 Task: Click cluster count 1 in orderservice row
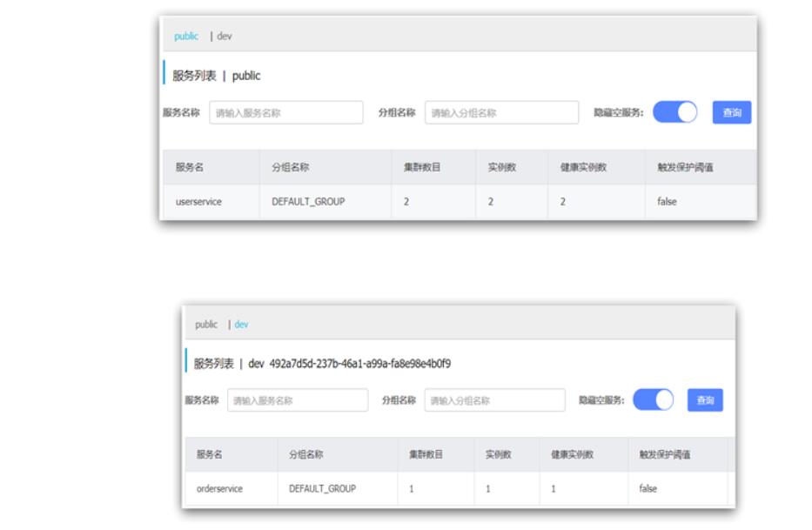coord(412,488)
